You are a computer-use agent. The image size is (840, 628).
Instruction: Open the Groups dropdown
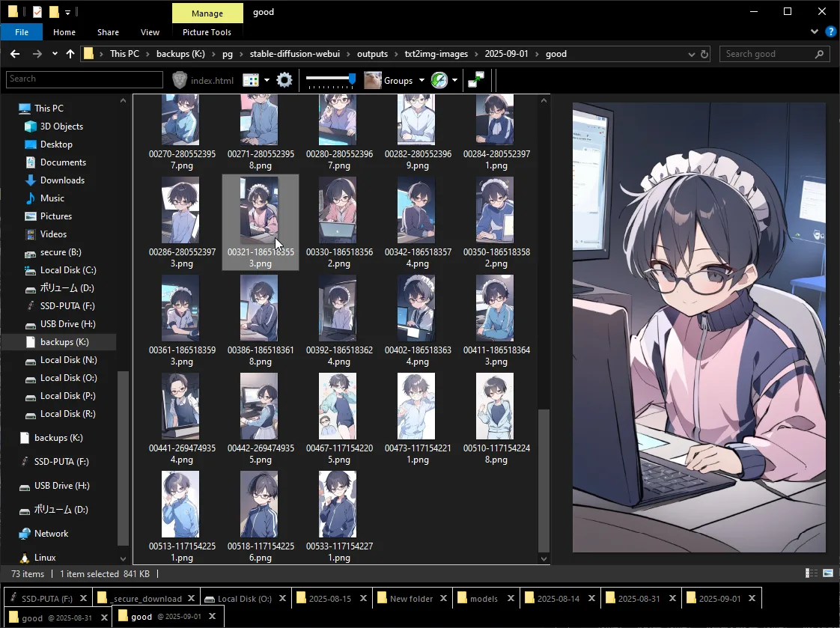point(421,80)
